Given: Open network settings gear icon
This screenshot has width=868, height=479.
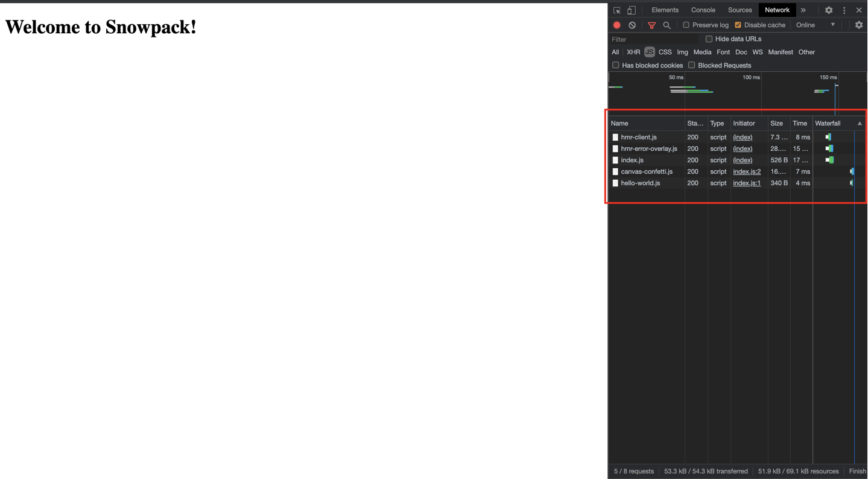Looking at the screenshot, I should (x=859, y=25).
